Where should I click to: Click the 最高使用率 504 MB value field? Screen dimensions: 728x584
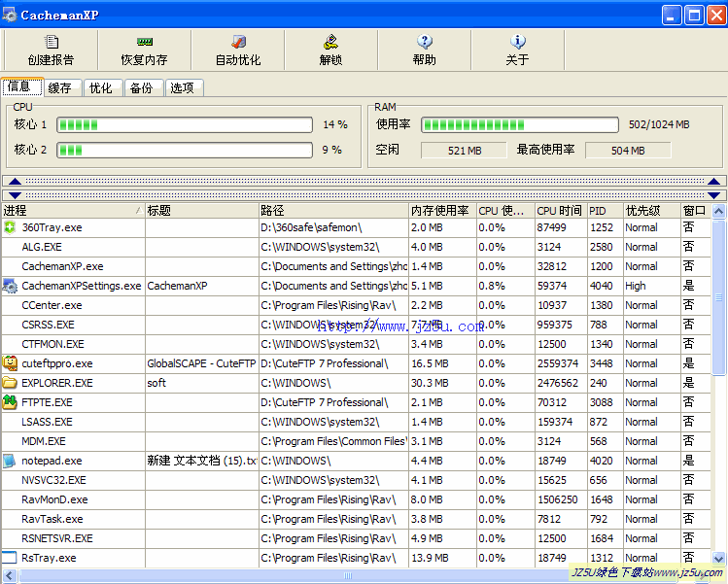coord(628,151)
